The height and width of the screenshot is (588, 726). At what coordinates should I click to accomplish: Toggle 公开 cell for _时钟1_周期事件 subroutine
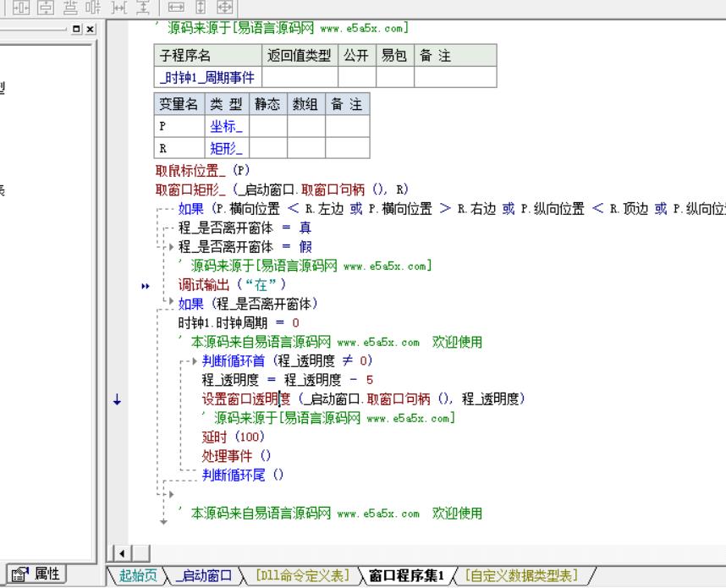[x=356, y=78]
